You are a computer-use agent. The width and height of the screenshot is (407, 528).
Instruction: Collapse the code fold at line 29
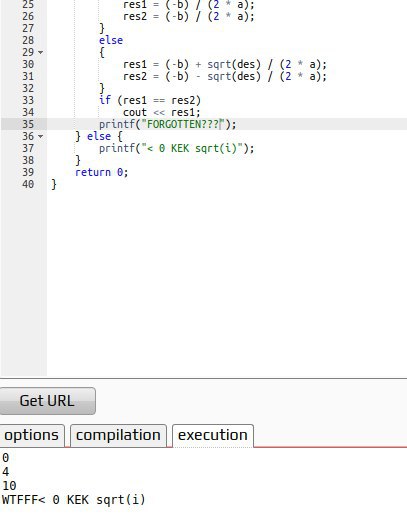[40, 53]
